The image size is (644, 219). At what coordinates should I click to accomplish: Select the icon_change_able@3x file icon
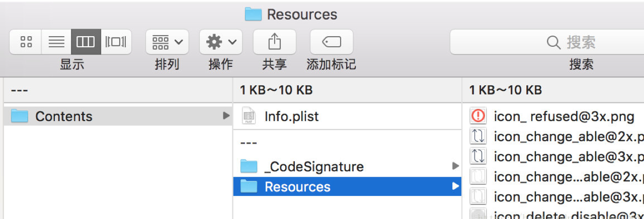[478, 157]
